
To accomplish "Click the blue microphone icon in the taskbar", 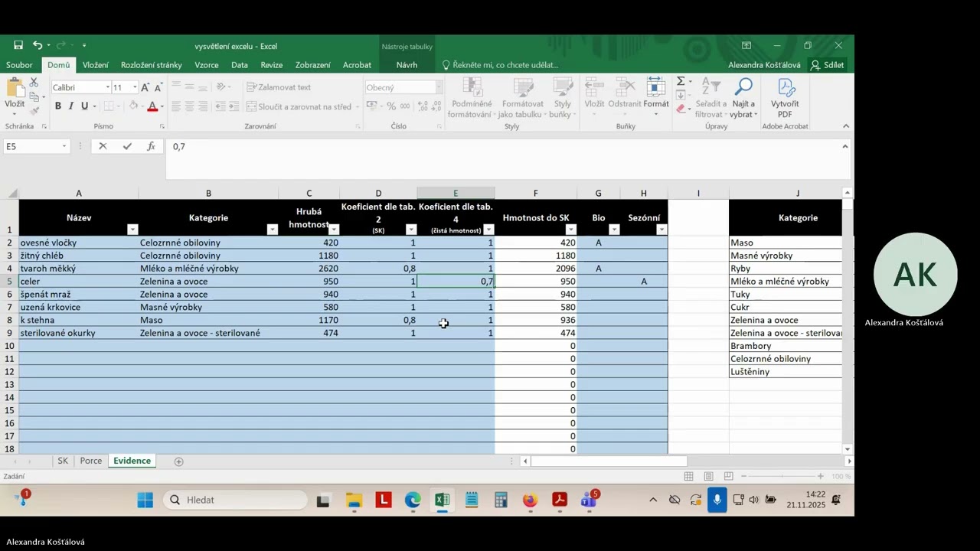I will tap(717, 500).
